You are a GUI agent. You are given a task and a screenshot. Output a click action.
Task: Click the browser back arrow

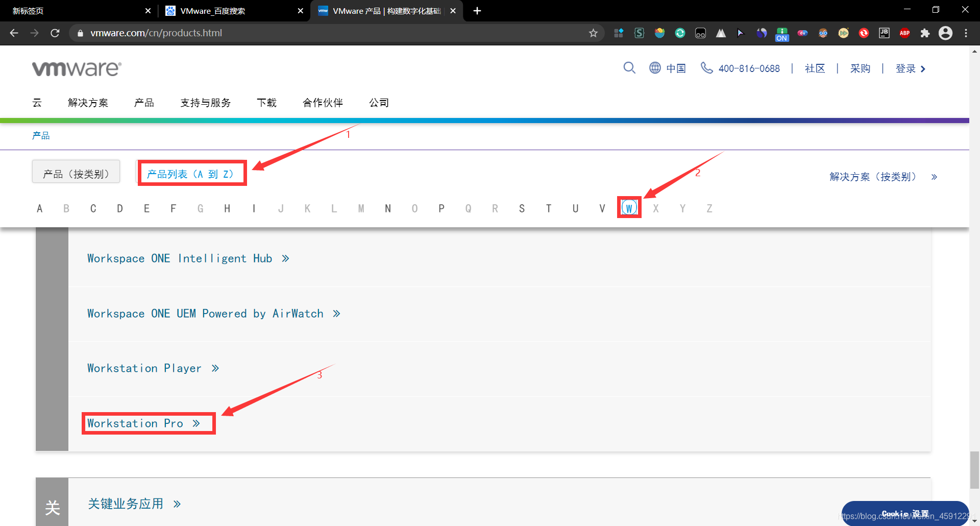[x=14, y=33]
